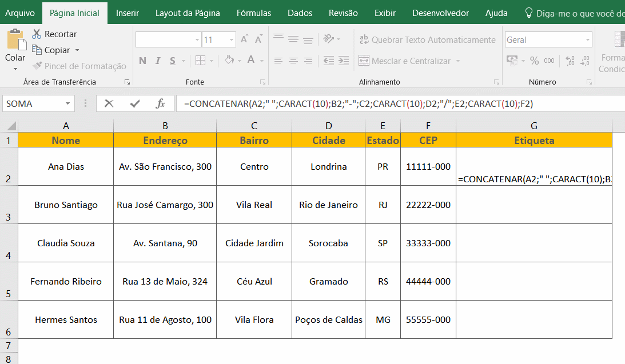Open Insert Function via the fx icon
This screenshot has width=625, height=364.
[161, 103]
